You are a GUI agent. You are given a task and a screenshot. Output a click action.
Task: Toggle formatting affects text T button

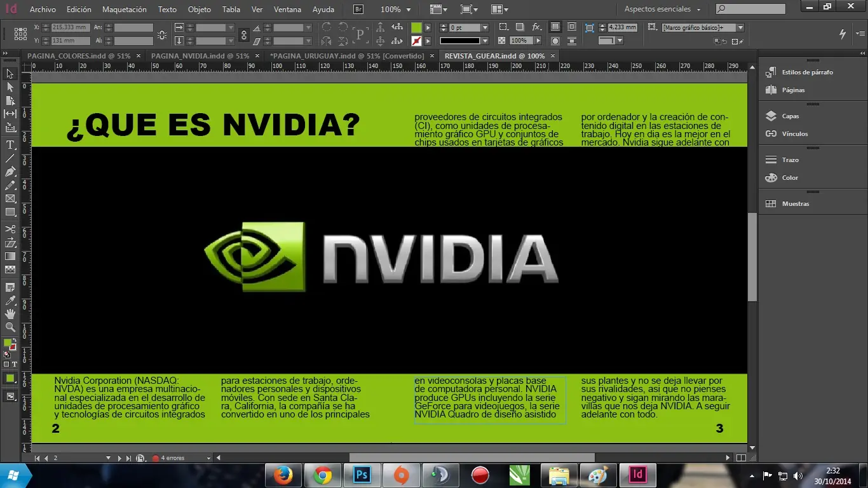pos(15,365)
